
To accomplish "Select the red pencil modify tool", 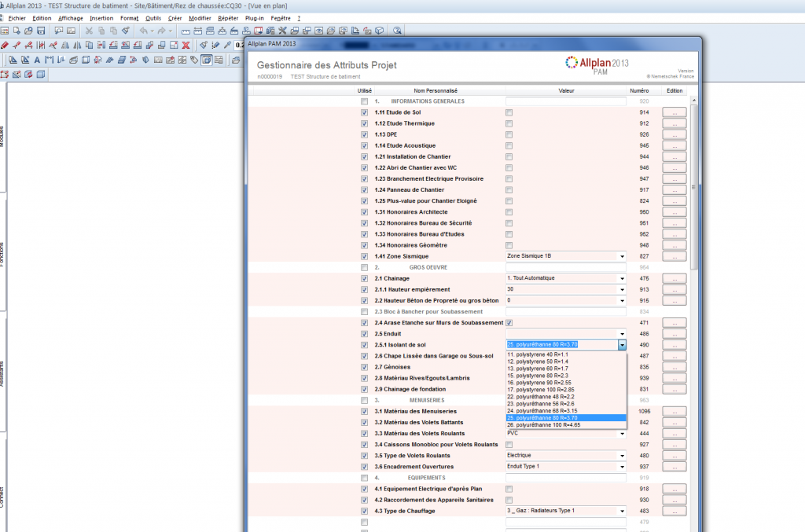I will pos(5,45).
